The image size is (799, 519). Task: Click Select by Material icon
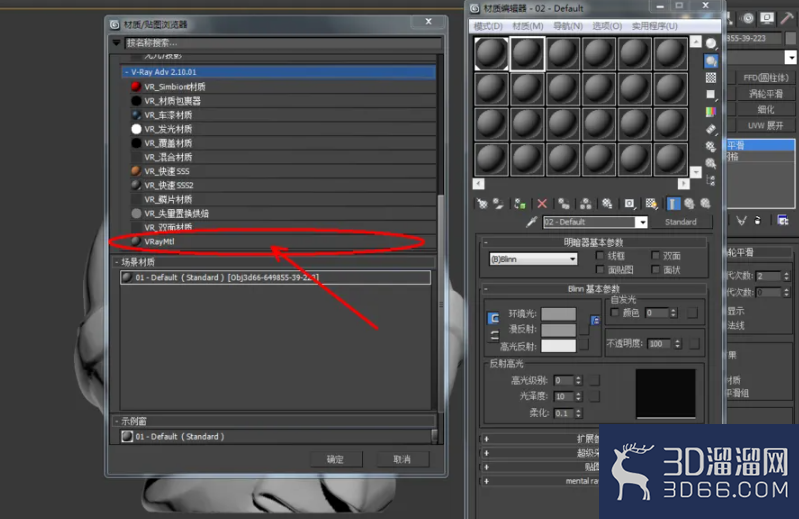click(x=711, y=163)
